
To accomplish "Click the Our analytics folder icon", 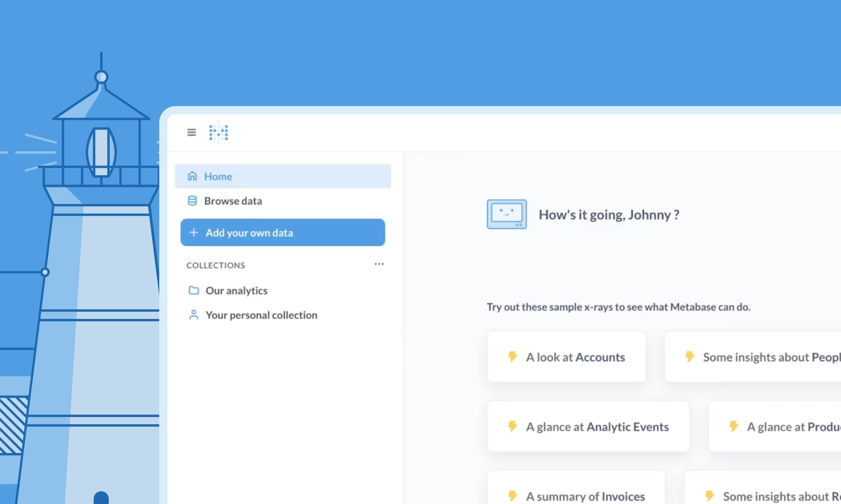I will [194, 290].
